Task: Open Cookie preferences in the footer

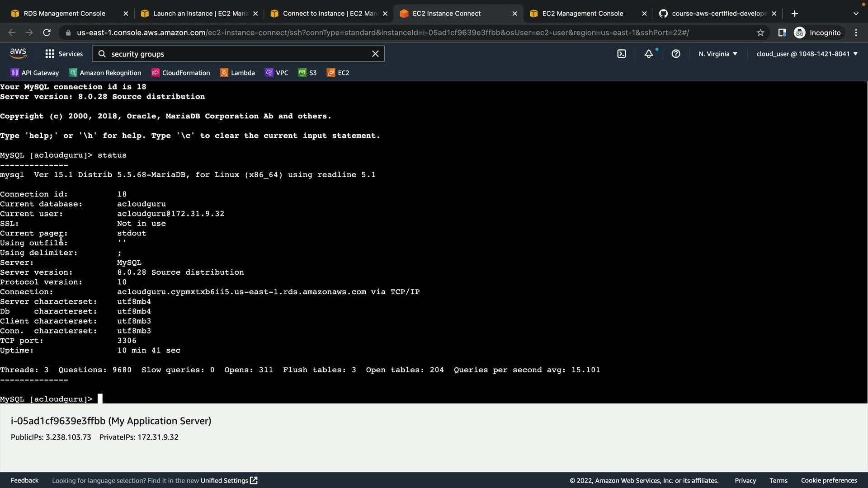Action: click(x=829, y=480)
